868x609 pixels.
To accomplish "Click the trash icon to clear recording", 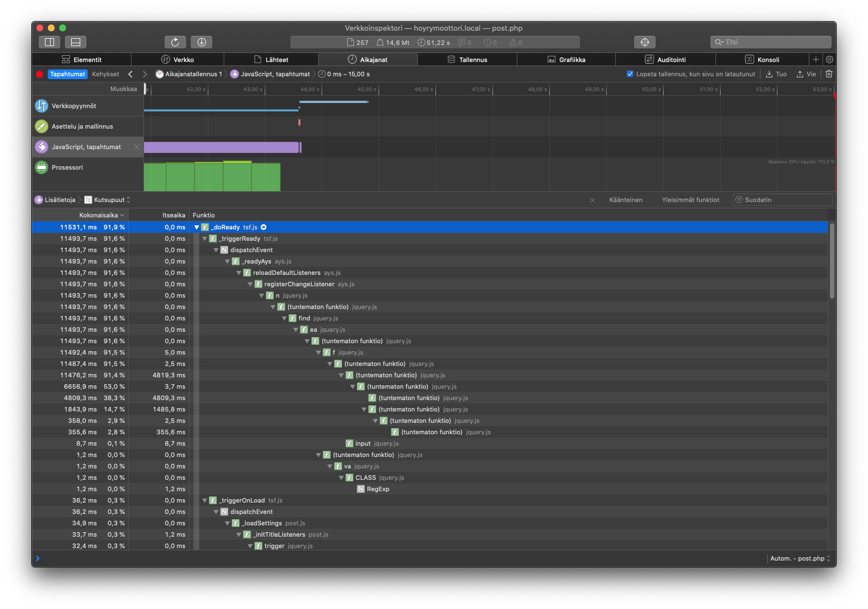I will pos(829,74).
